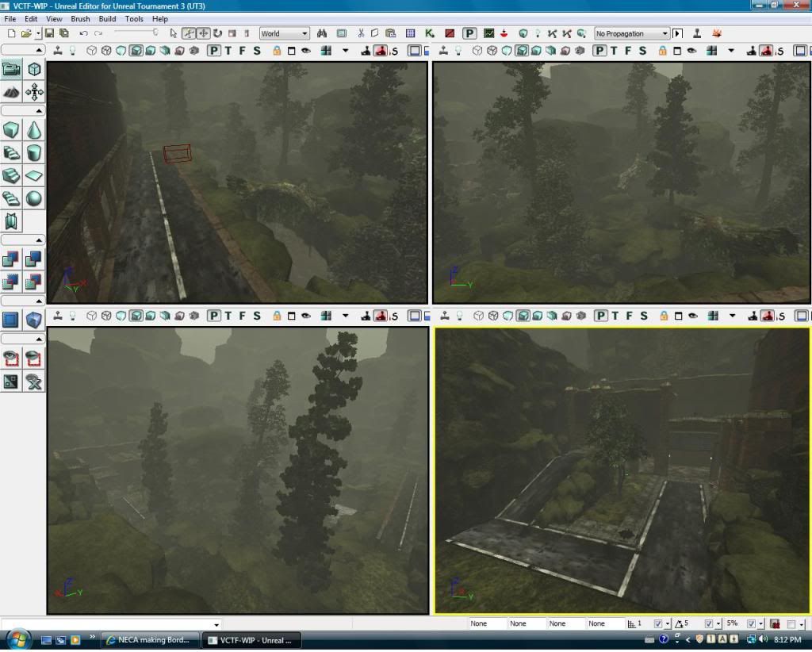Image resolution: width=812 pixels, height=652 pixels.
Task: Save the map with the floppy disk icon
Action: [49, 33]
